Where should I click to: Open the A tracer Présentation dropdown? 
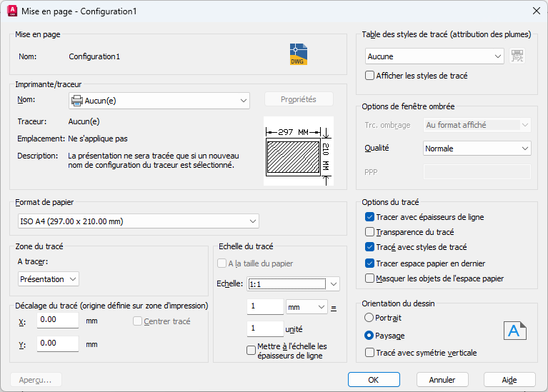(48, 279)
